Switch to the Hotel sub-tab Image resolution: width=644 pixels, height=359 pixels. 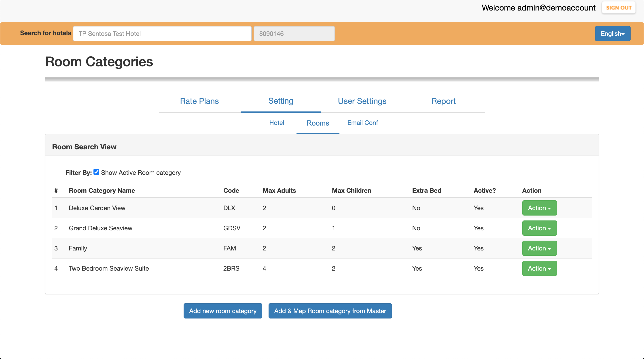(x=277, y=123)
